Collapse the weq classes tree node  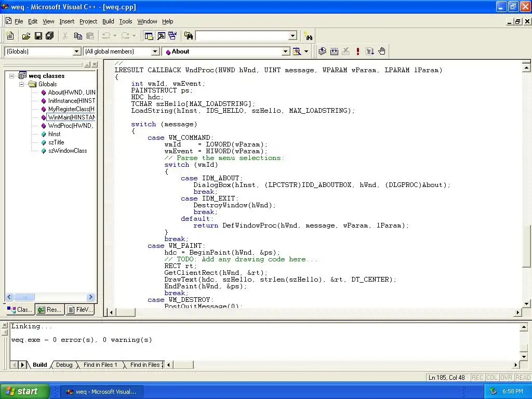click(x=11, y=76)
